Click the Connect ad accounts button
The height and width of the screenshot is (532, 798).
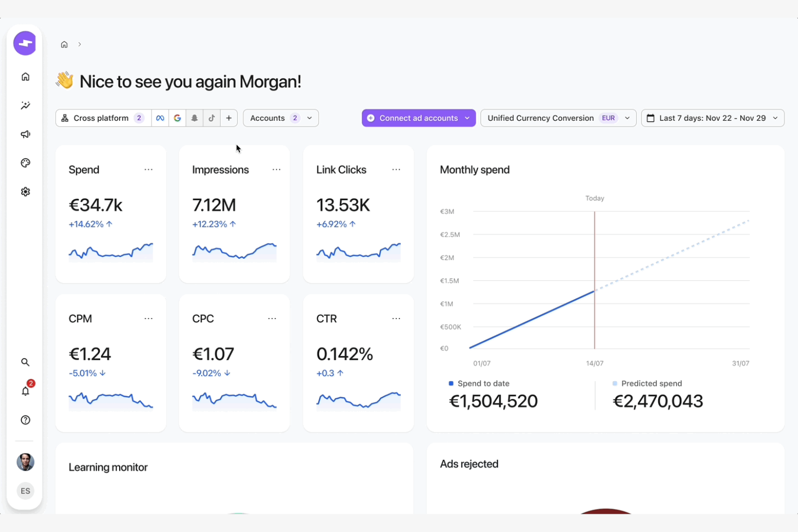[418, 118]
